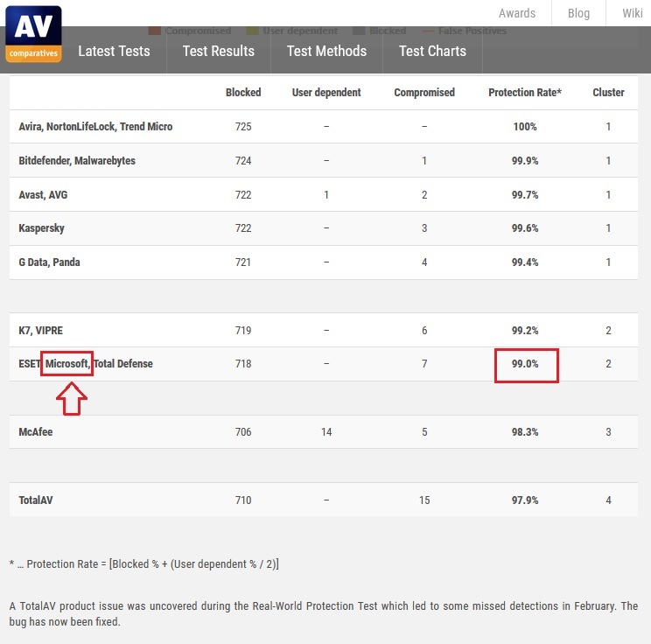651x644 pixels.
Task: Click the 99.0% protection rate
Action: 525,364
